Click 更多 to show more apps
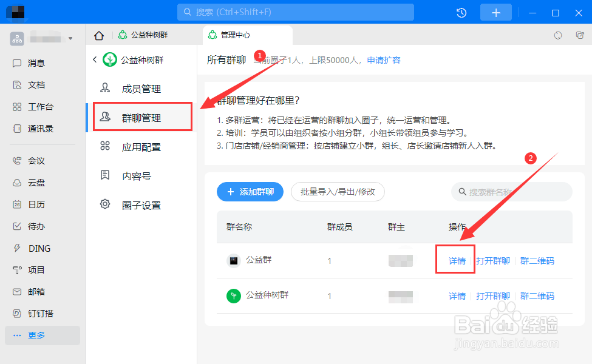 pos(43,335)
